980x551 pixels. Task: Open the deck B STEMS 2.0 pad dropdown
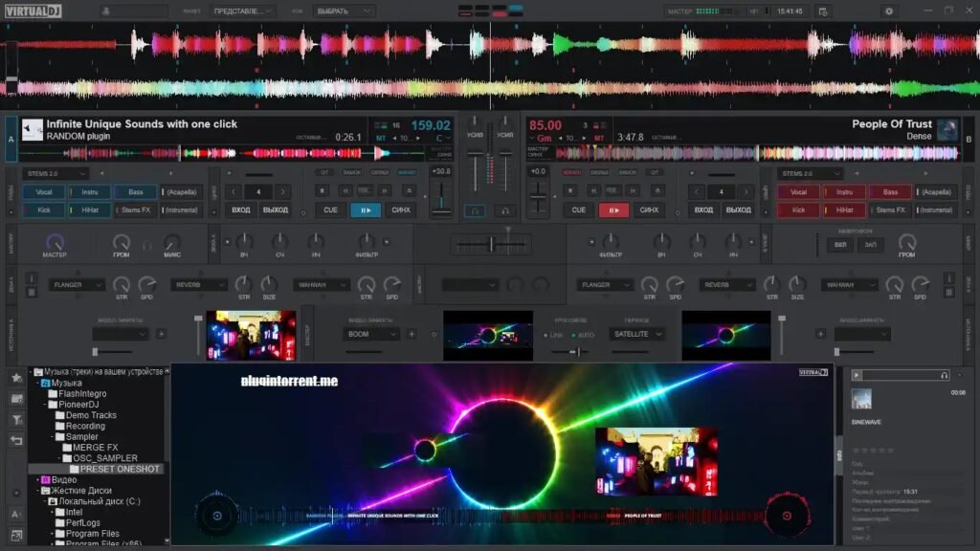click(811, 173)
